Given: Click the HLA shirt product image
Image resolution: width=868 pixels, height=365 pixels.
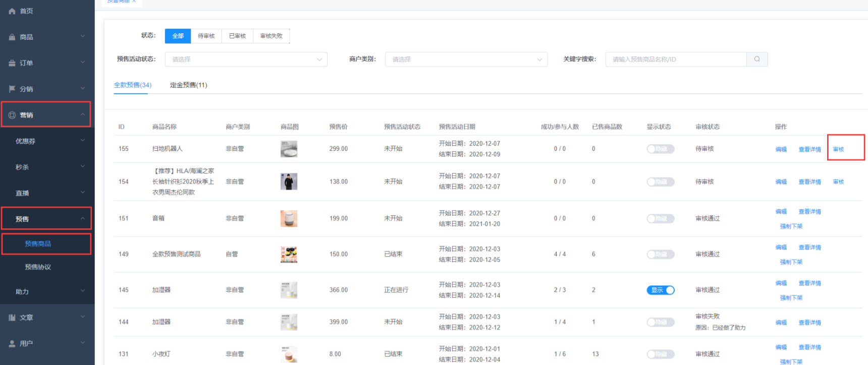Looking at the screenshot, I should (x=289, y=181).
